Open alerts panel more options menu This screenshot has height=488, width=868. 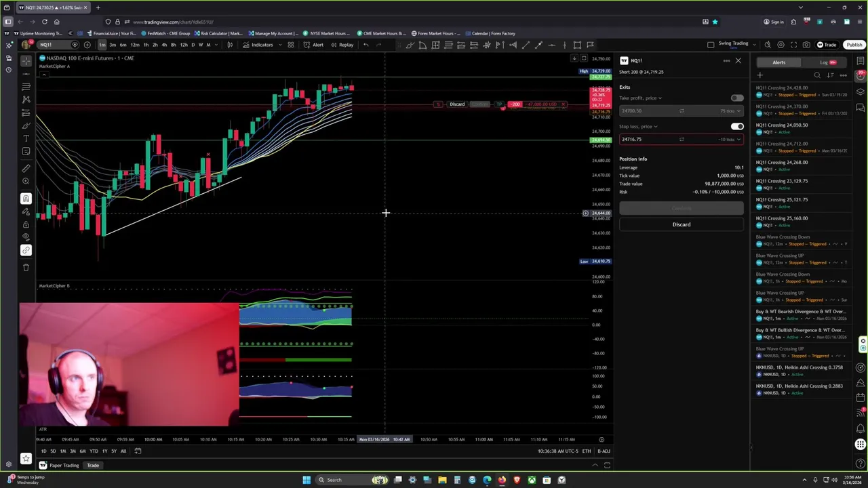coord(844,75)
